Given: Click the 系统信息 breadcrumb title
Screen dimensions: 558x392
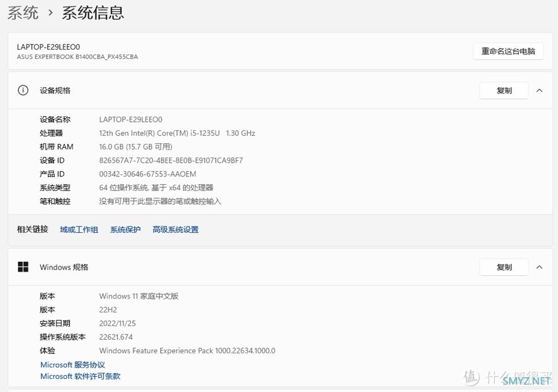Looking at the screenshot, I should (93, 13).
